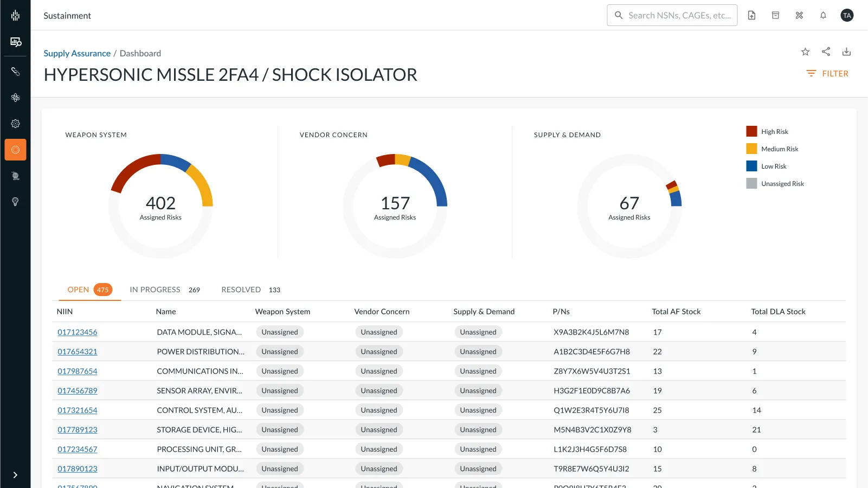Open the TA user avatar menu
The height and width of the screenshot is (488, 868).
point(847,15)
